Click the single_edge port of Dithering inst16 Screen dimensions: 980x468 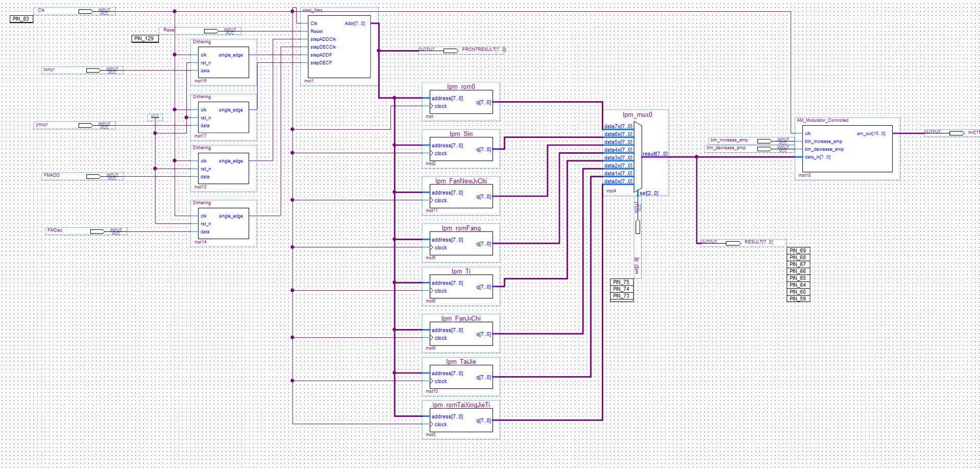231,55
